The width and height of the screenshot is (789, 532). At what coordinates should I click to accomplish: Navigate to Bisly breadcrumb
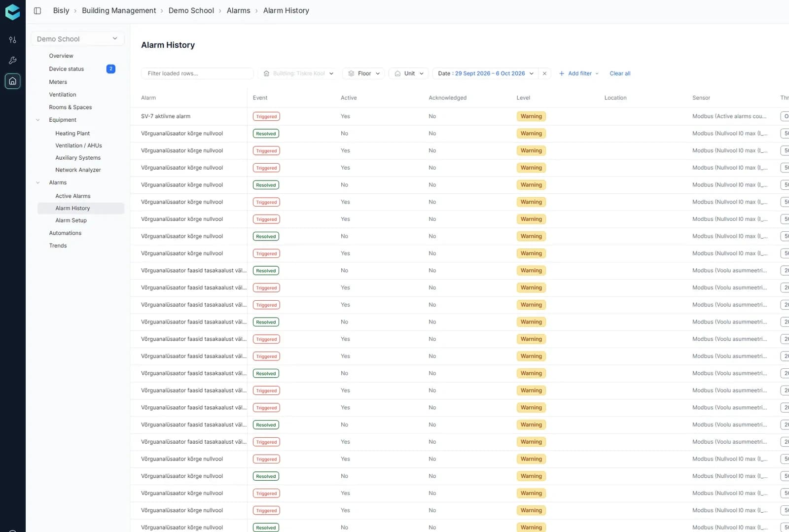click(x=61, y=10)
